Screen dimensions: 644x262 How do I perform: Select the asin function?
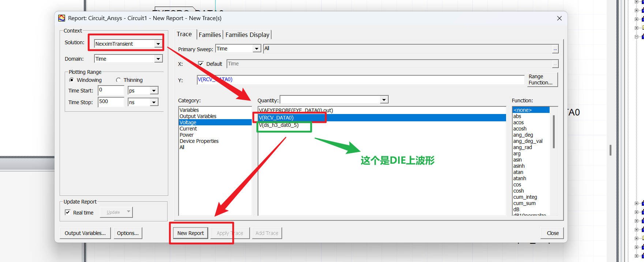coord(531,160)
